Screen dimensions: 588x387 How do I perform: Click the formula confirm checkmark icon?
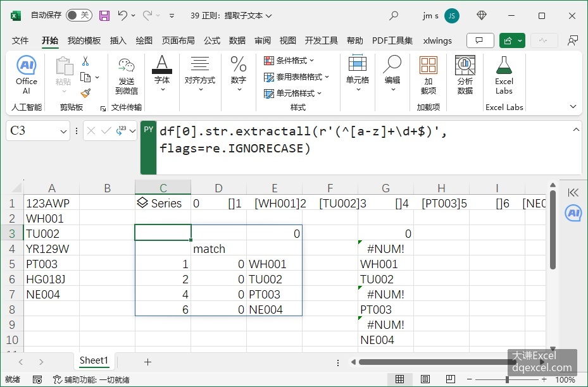[x=106, y=131]
